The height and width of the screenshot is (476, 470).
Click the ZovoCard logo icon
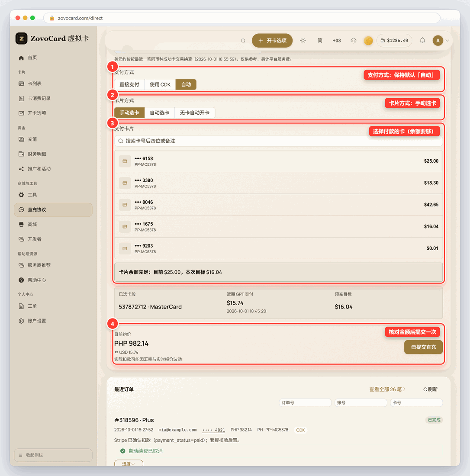[x=22, y=39]
